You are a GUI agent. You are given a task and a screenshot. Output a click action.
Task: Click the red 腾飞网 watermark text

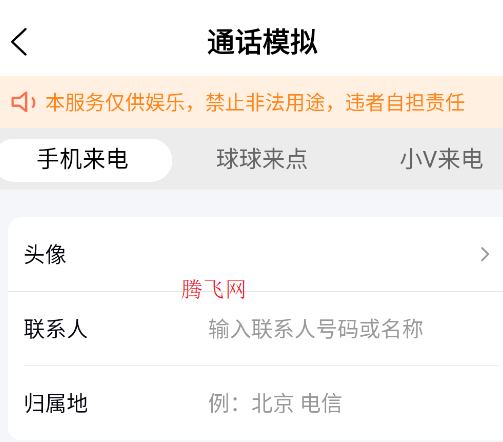point(213,289)
